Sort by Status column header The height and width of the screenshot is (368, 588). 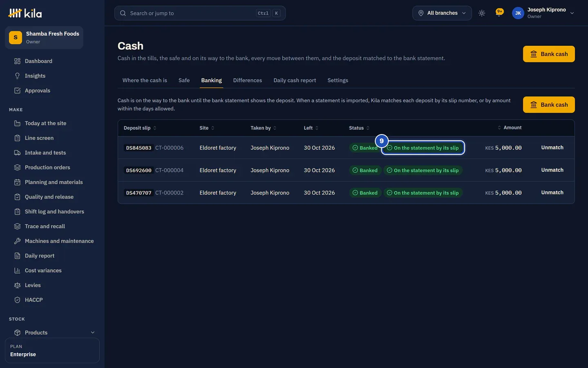point(359,128)
